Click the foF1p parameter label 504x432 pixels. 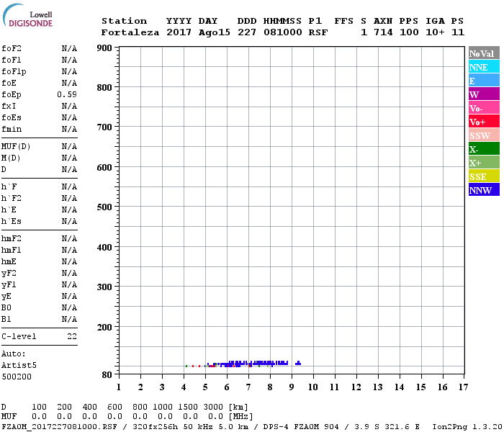click(x=14, y=72)
